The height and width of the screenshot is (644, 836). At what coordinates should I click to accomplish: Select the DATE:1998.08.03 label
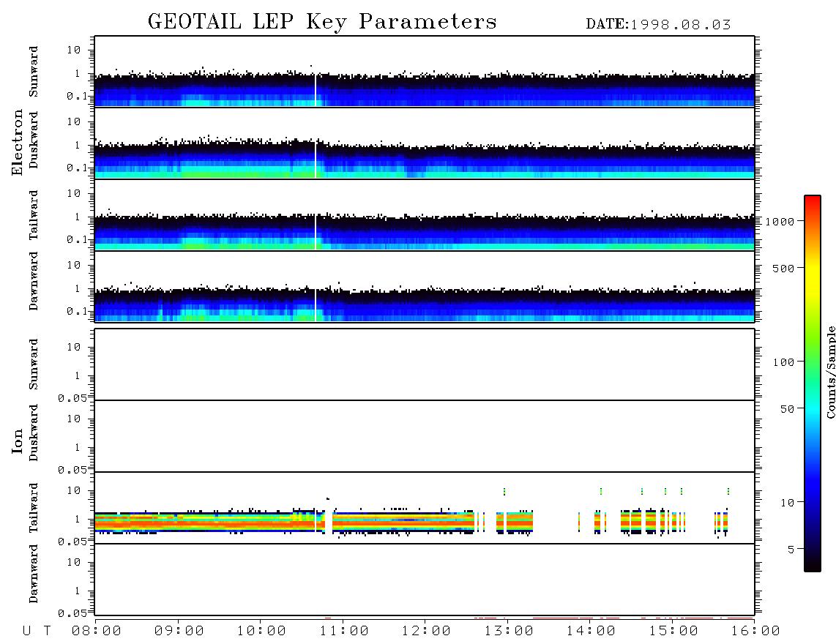pyautogui.click(x=658, y=25)
